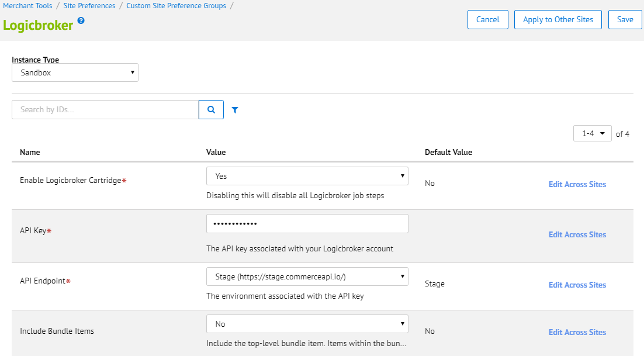Viewport: 644px width, 356px height.
Task: Focus the Search by IDs field
Action: point(105,109)
